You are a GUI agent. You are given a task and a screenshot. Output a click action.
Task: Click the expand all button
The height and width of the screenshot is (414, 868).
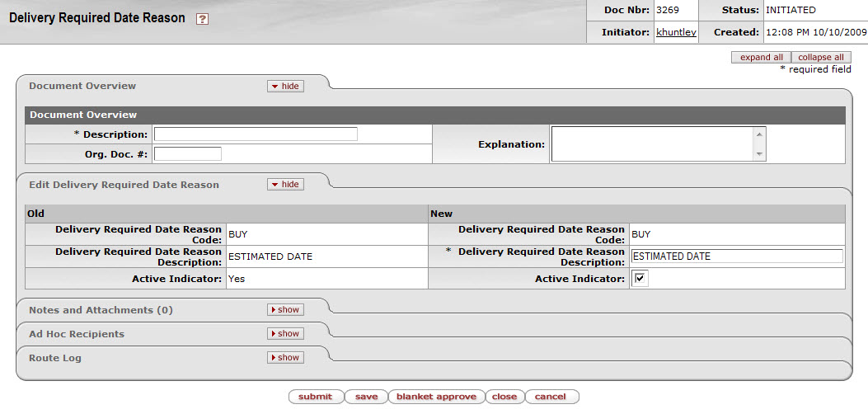(760, 58)
